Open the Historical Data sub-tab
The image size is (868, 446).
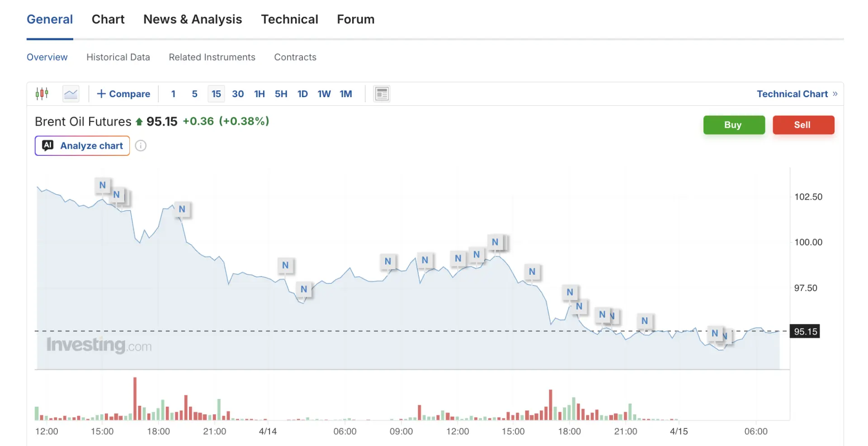(x=118, y=57)
